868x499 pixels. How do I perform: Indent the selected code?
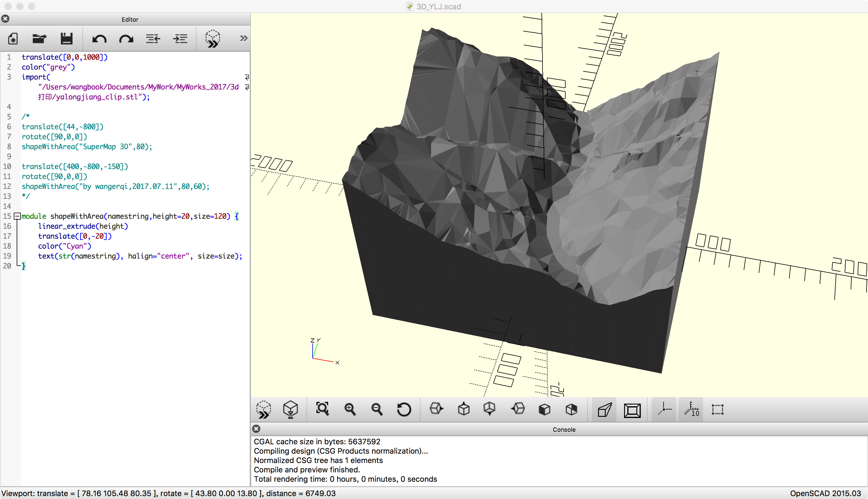coord(180,39)
